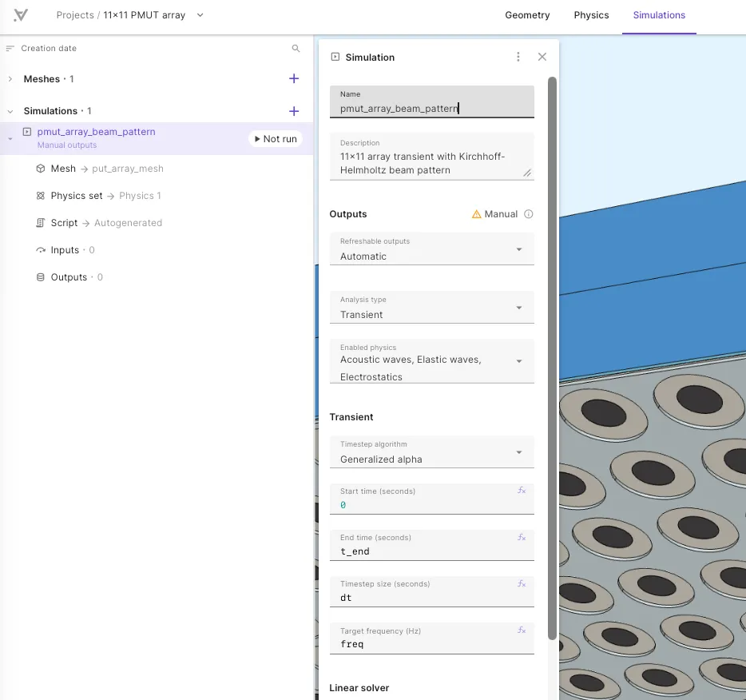Screen dimensions: 746x700
Task: Collapse the pmut_array_beam_pattern tree row
Action: click(x=10, y=139)
